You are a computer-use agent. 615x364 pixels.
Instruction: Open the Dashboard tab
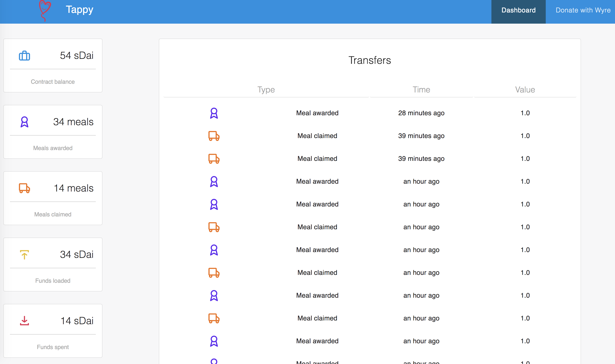click(x=518, y=10)
